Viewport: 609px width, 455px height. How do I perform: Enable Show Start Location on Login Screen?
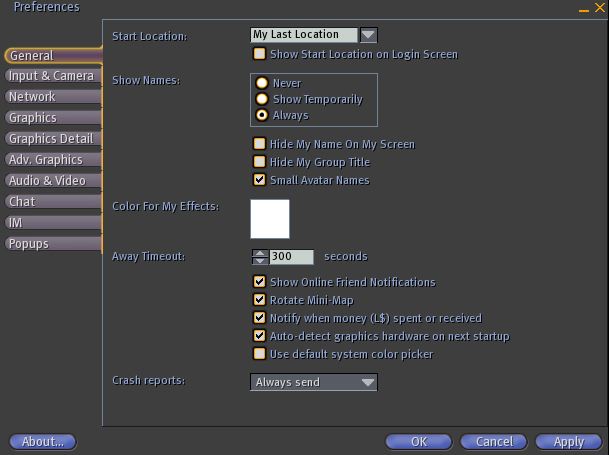pyautogui.click(x=260, y=54)
